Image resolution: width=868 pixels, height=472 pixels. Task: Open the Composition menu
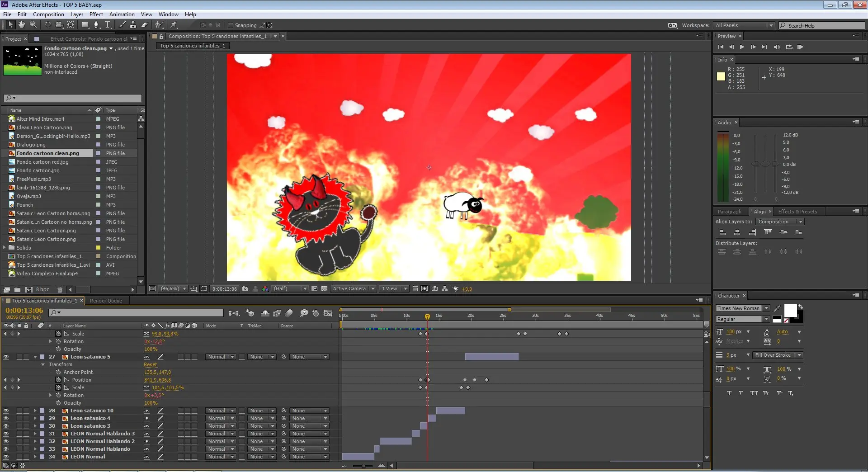tap(48, 14)
